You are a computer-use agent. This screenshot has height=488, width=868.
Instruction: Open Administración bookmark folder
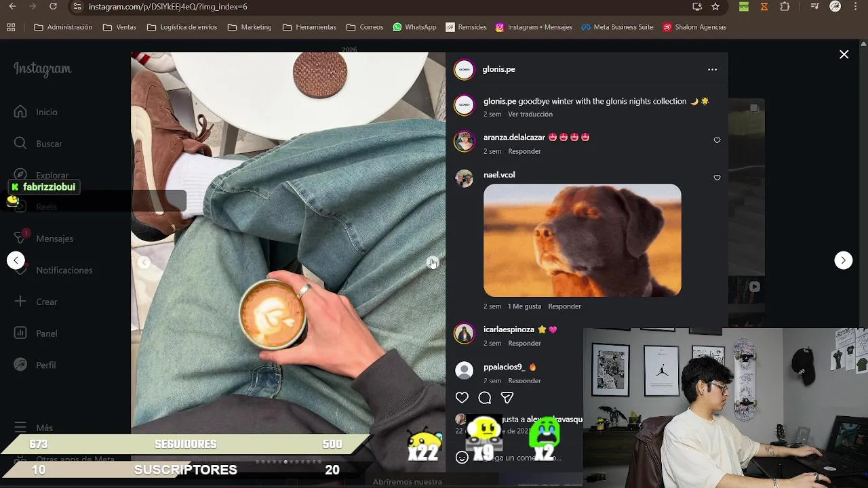click(63, 27)
